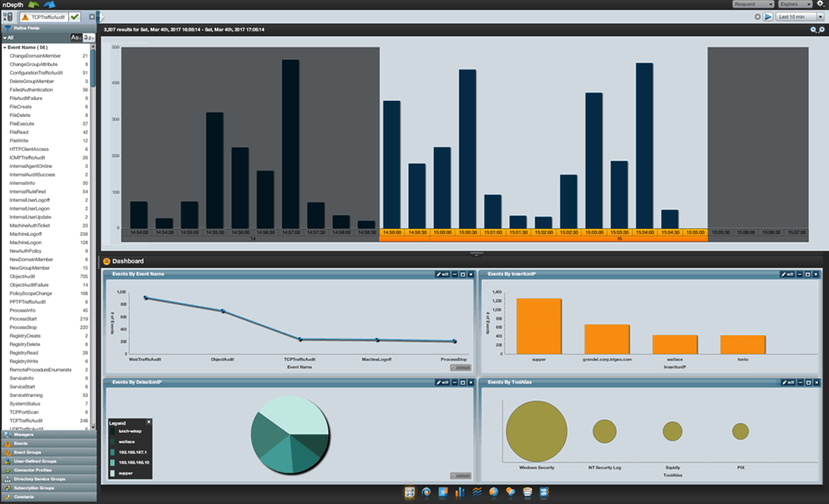829x504 pixels.
Task: Click the spiral visualization icon in bottom toolbar
Action: click(426, 493)
